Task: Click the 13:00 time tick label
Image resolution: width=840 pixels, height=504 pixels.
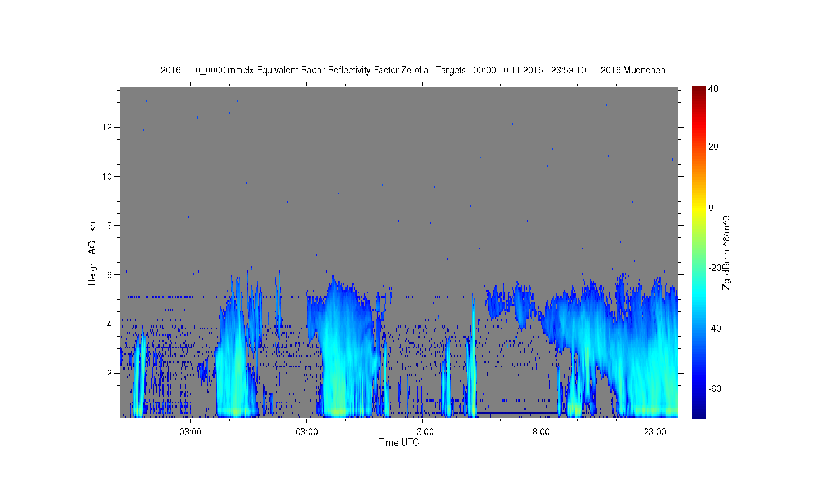Action: [423, 432]
